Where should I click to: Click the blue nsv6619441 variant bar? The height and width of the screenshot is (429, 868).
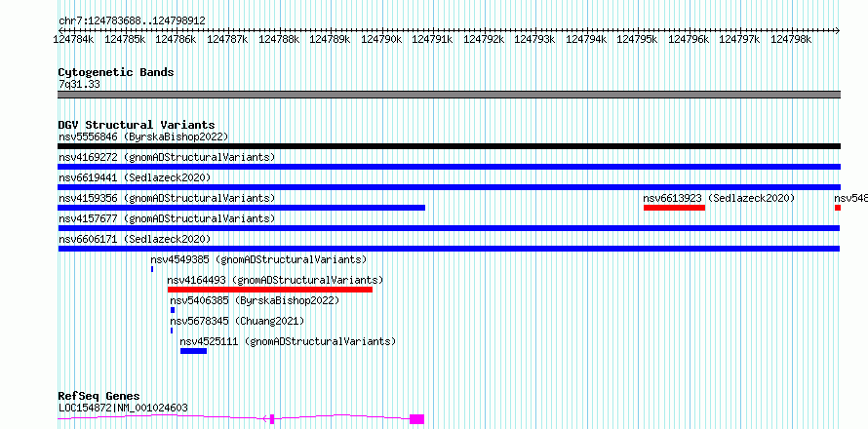(449, 187)
